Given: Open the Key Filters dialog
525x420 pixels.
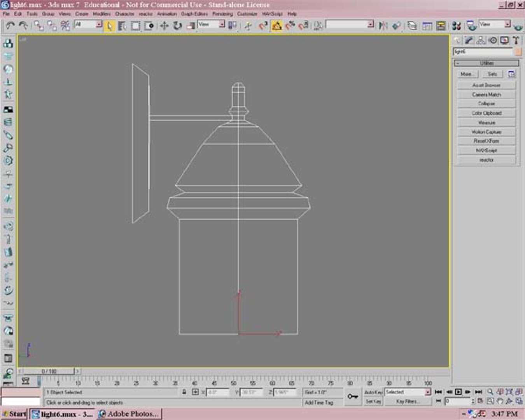Looking at the screenshot, I should pyautogui.click(x=408, y=401).
